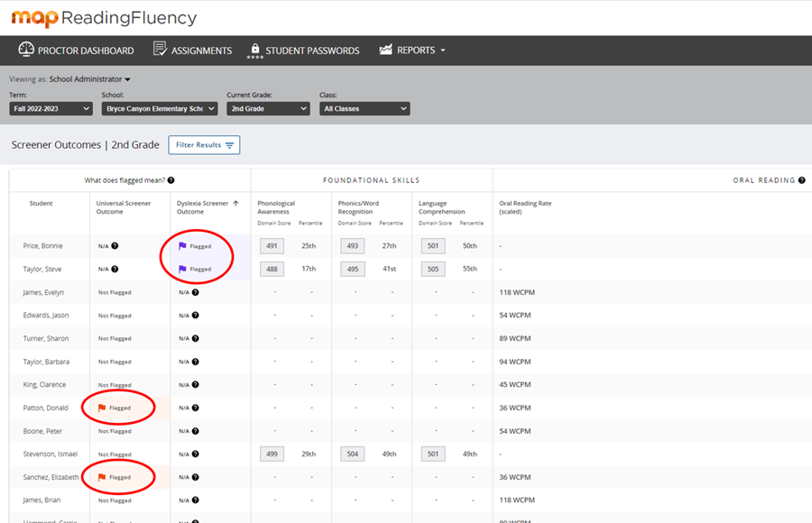Click the red flag beside Donald Patton

[102, 408]
